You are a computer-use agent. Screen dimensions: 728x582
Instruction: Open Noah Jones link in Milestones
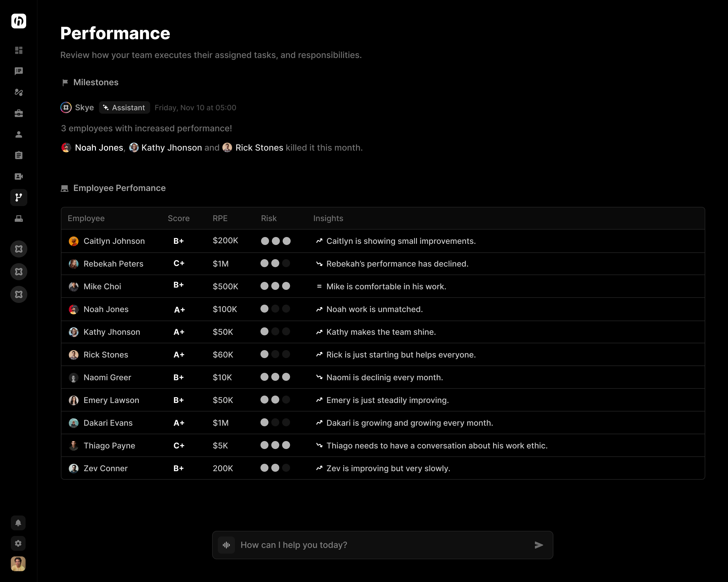click(99, 148)
